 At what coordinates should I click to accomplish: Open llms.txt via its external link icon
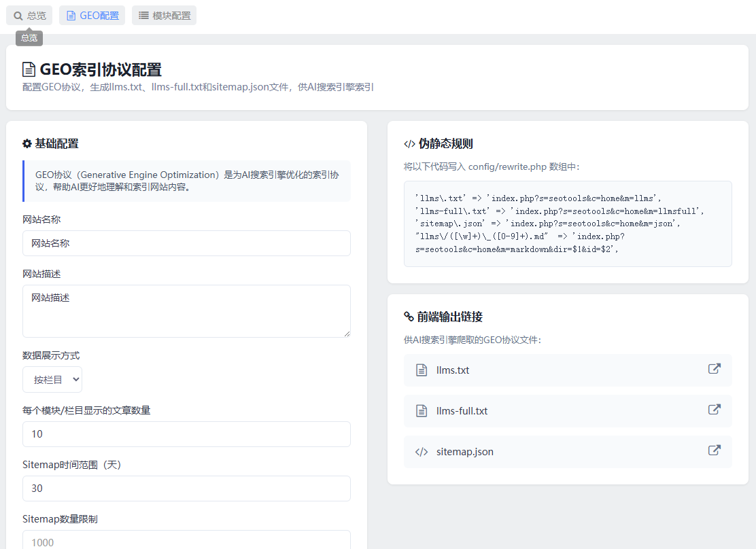[x=714, y=369]
